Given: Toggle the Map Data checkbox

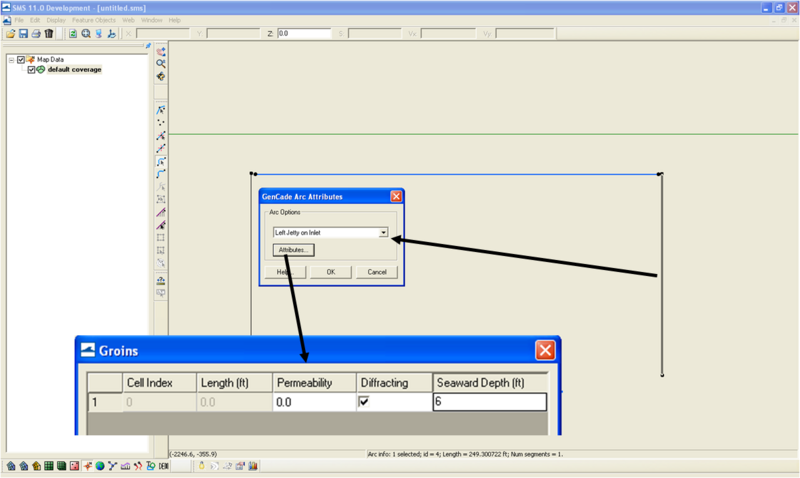Looking at the screenshot, I should (x=21, y=60).
